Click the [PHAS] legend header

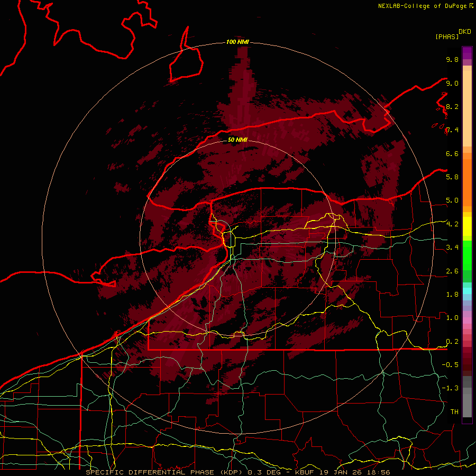(447, 36)
